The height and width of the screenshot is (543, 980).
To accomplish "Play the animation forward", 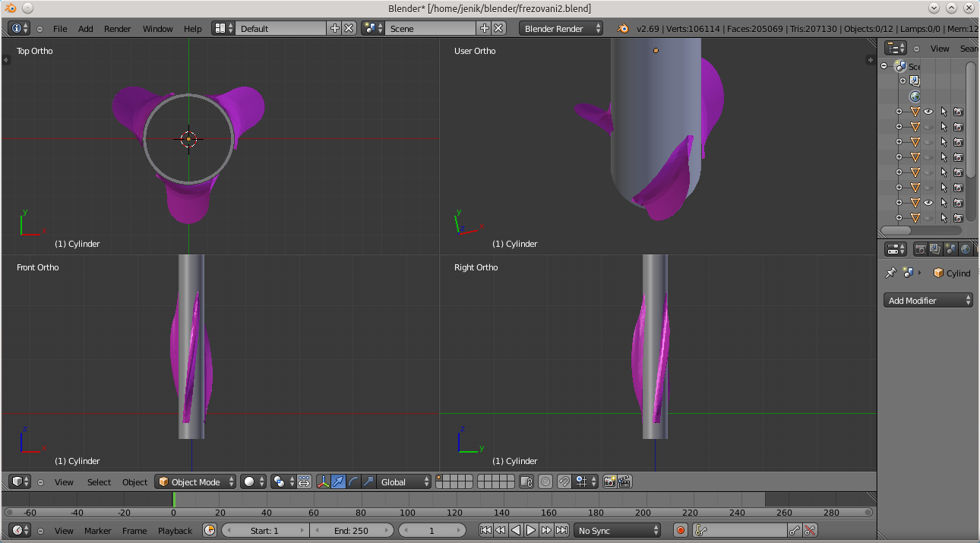I will click(x=531, y=531).
